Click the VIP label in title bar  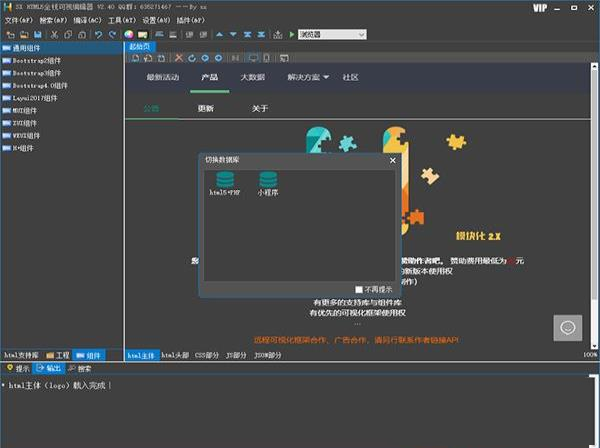(x=540, y=8)
